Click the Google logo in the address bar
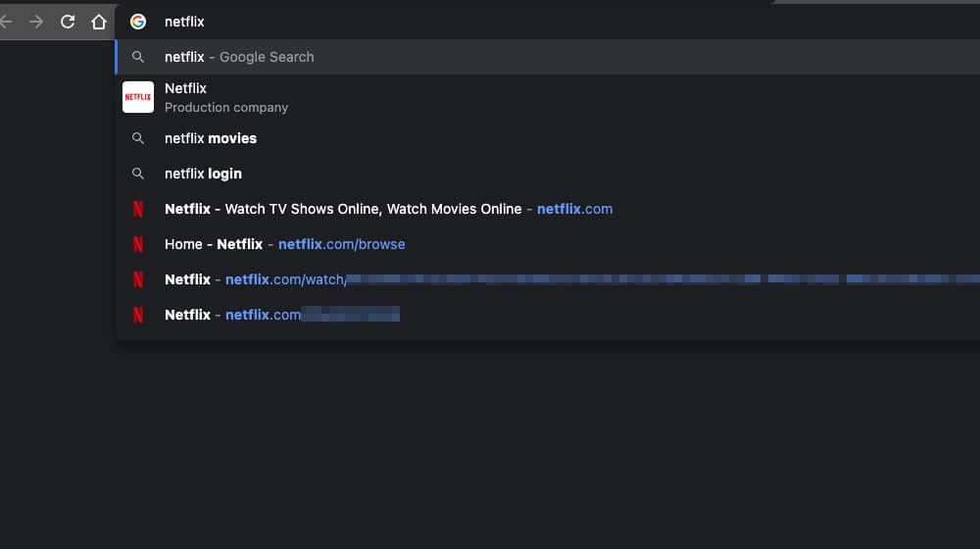The width and height of the screenshot is (980, 549). [138, 22]
